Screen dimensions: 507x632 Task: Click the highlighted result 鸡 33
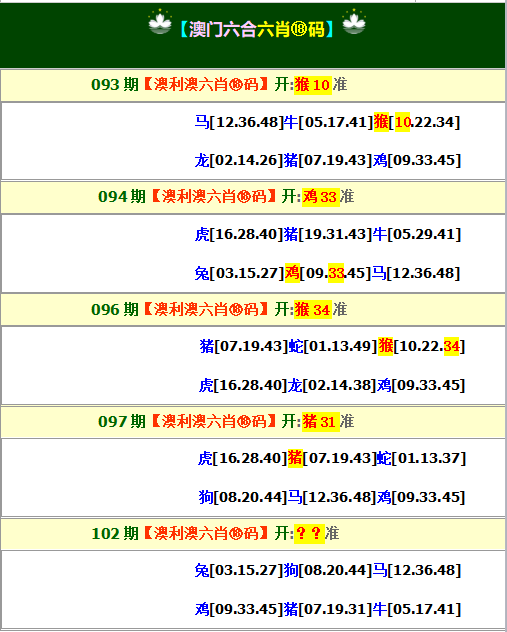point(320,197)
